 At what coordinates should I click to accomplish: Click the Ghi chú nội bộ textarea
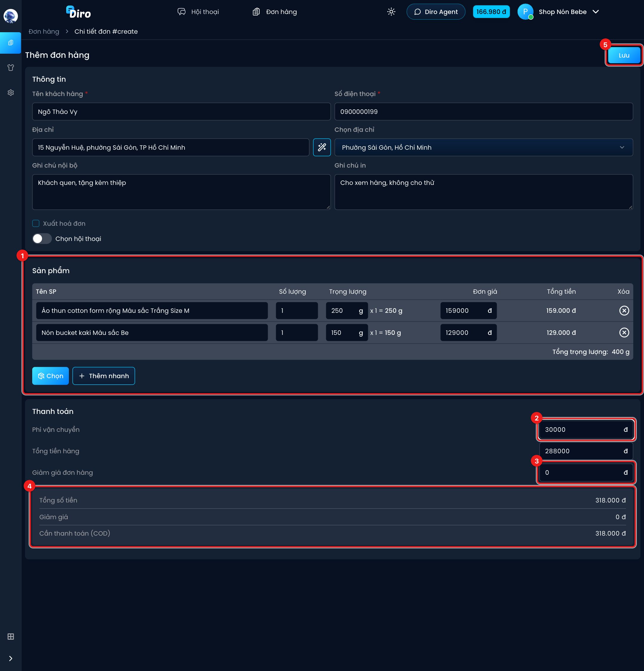coord(181,192)
